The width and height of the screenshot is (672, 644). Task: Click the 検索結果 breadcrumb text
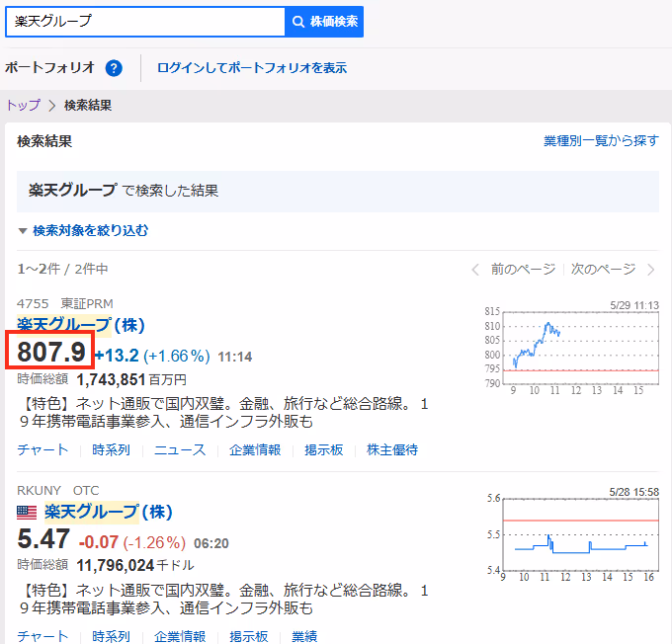click(88, 105)
